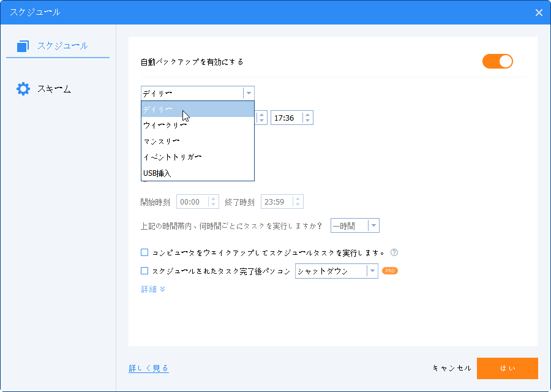Pick the USB挿入 option
The height and width of the screenshot is (392, 551).
click(157, 173)
